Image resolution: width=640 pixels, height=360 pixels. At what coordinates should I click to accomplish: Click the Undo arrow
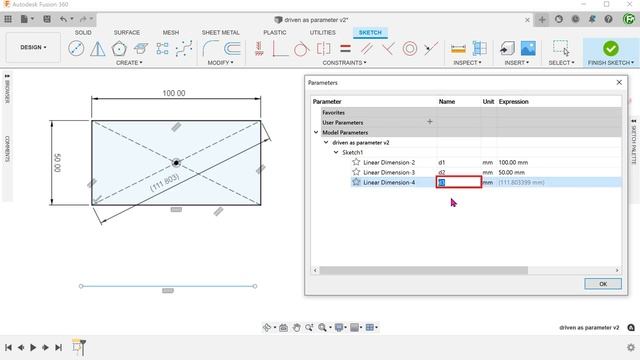(63, 19)
